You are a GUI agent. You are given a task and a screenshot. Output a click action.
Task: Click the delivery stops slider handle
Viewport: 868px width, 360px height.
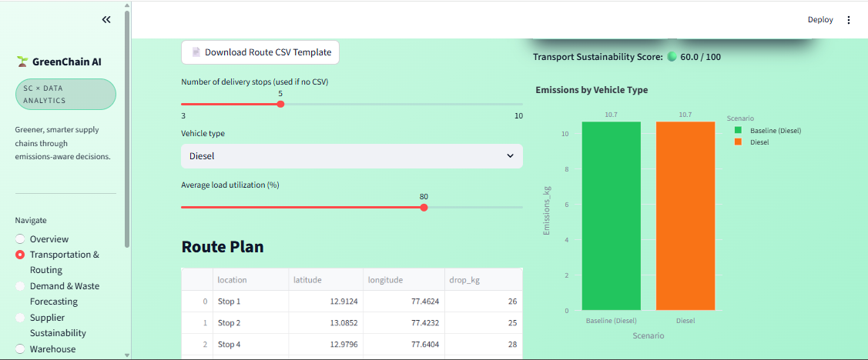tap(280, 104)
